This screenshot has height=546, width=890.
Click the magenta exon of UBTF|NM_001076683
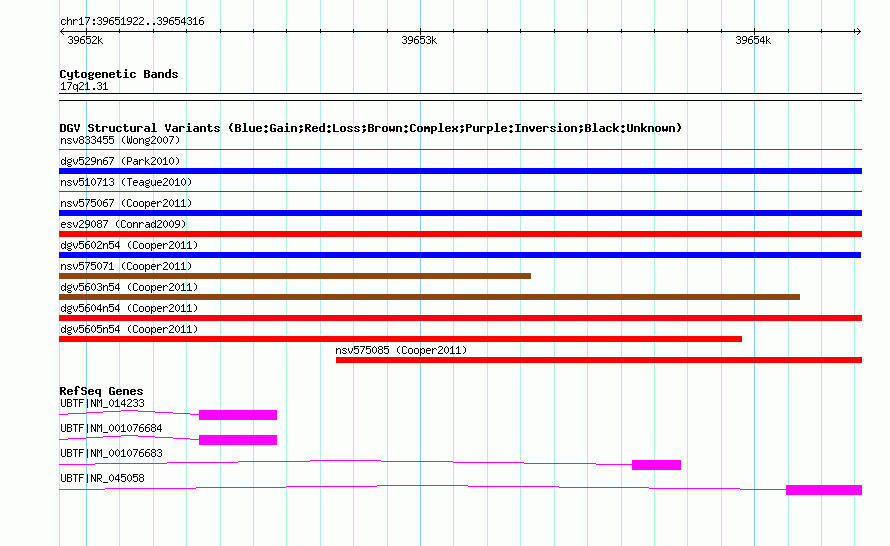tap(656, 465)
